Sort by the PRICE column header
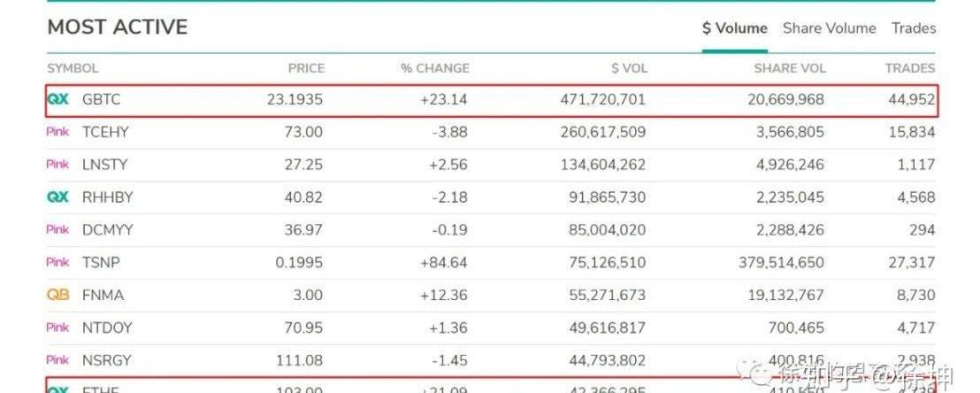 point(306,69)
